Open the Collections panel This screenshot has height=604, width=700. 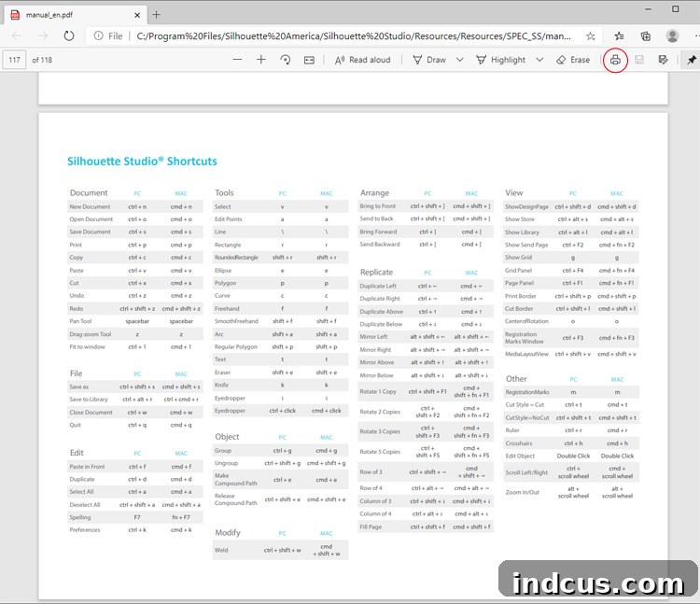(x=646, y=36)
